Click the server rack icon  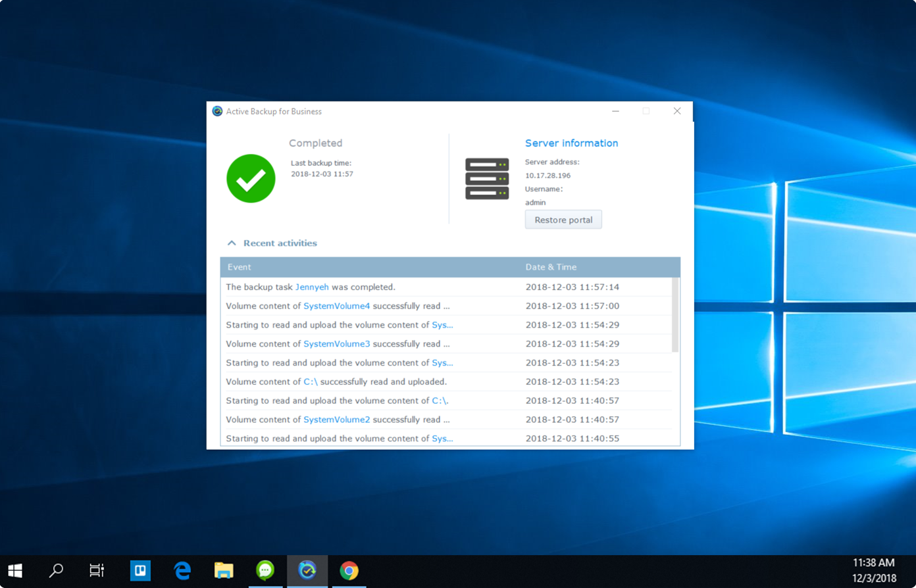click(x=487, y=178)
